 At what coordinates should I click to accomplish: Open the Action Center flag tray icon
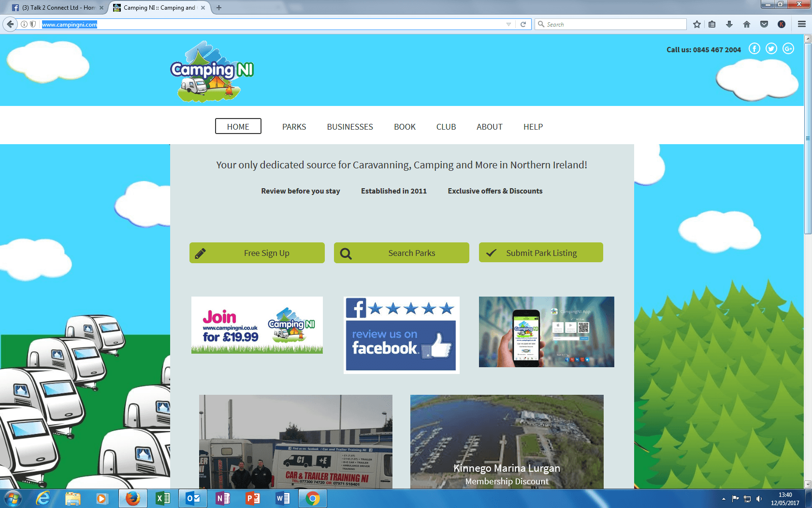[735, 499]
